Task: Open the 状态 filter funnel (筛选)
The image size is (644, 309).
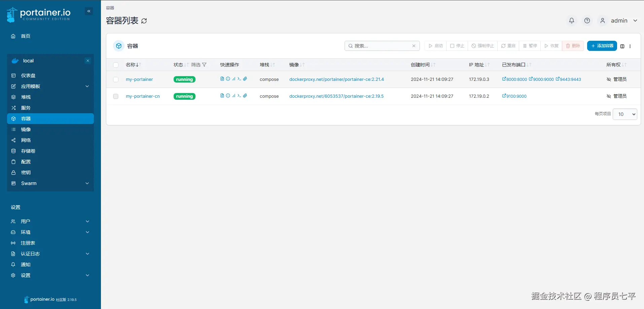Action: (x=199, y=65)
